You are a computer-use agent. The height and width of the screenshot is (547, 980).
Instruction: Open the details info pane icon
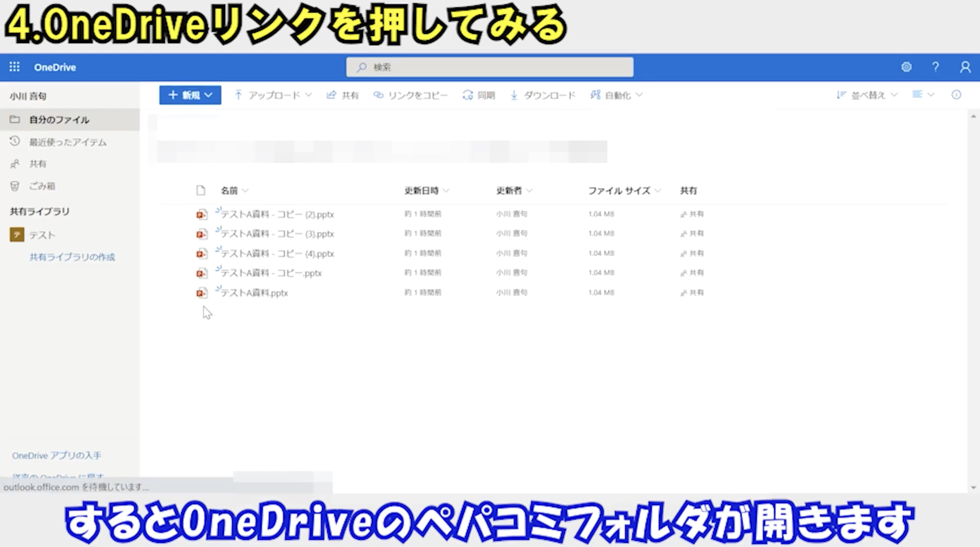click(956, 95)
